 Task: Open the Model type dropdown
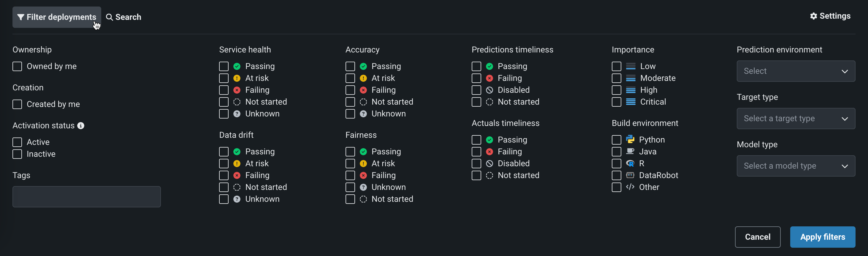click(796, 166)
